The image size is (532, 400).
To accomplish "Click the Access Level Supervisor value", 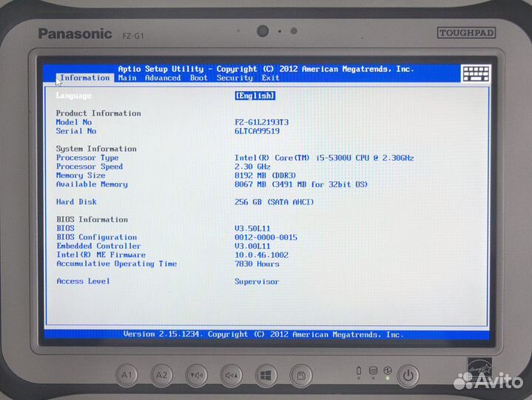I will [257, 281].
